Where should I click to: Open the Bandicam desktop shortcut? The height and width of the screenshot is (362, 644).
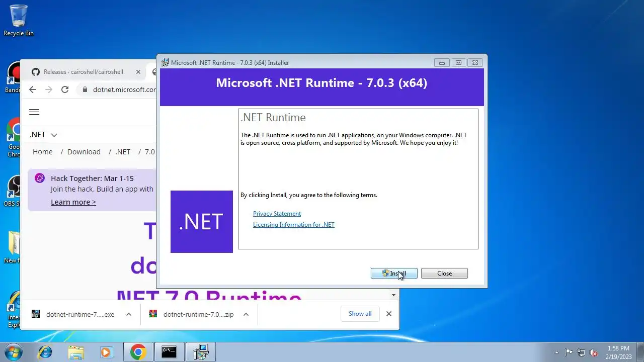coord(14,77)
